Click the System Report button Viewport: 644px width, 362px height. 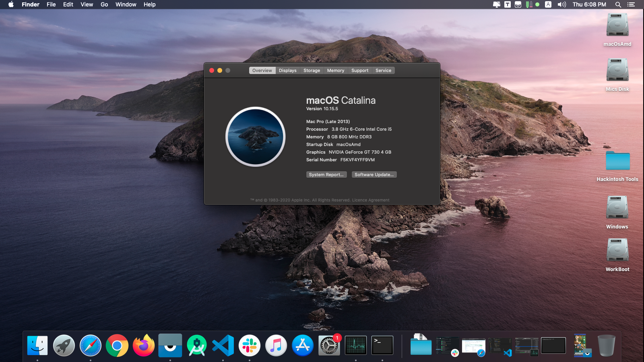[326, 175]
